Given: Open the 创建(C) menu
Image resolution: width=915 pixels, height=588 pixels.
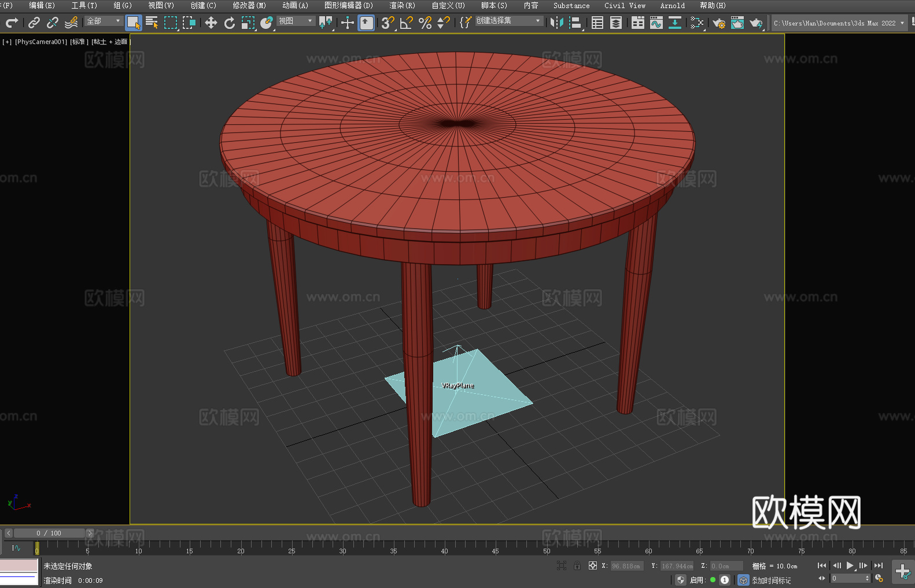Looking at the screenshot, I should pos(203,5).
